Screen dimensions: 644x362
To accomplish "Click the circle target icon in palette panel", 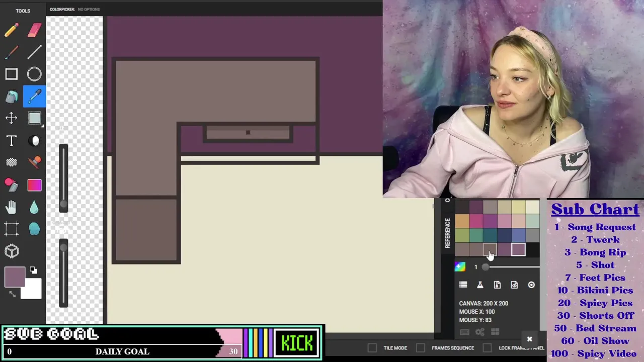I will tap(531, 285).
